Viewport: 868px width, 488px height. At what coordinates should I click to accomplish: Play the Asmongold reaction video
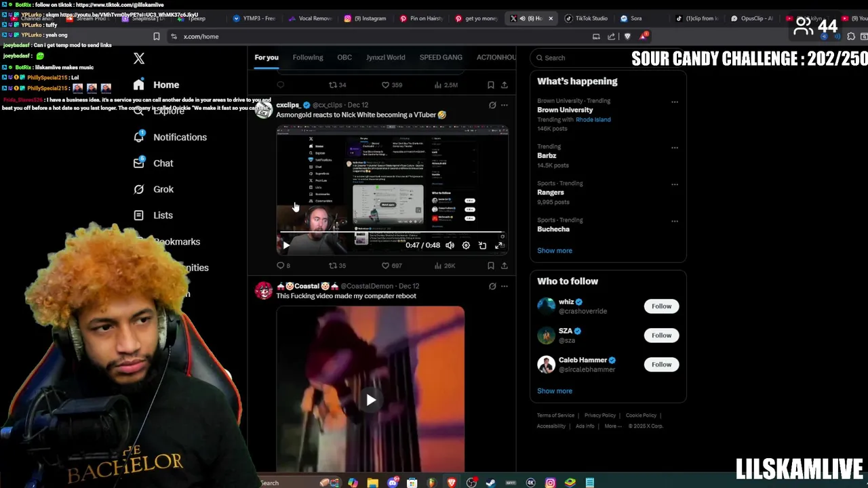pyautogui.click(x=286, y=245)
